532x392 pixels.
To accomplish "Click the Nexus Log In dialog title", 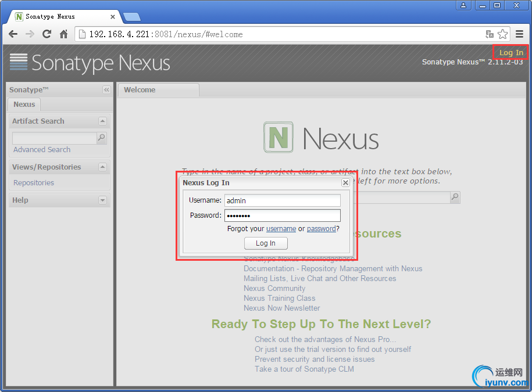I will (206, 182).
